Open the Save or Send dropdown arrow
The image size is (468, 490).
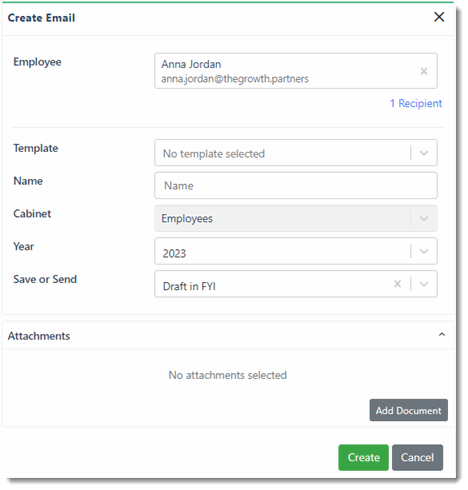pos(424,284)
